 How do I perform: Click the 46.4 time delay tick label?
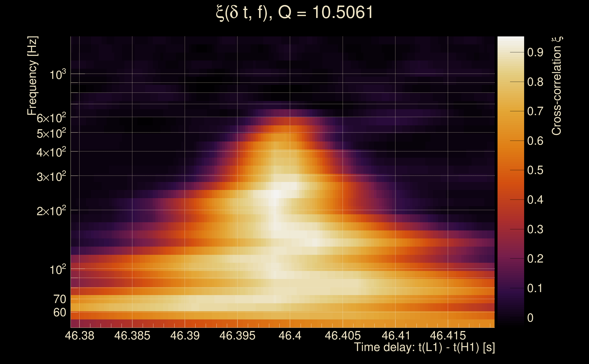290,336
